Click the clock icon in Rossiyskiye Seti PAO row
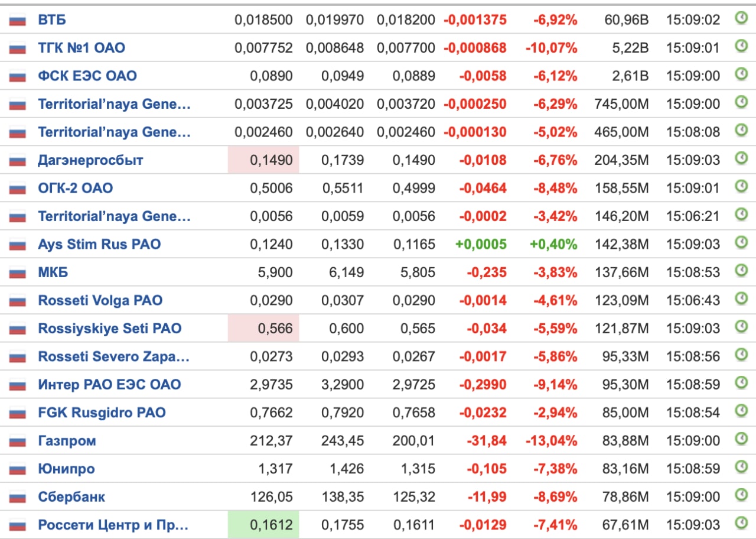Image resolution: width=756 pixels, height=539 pixels. 741,327
